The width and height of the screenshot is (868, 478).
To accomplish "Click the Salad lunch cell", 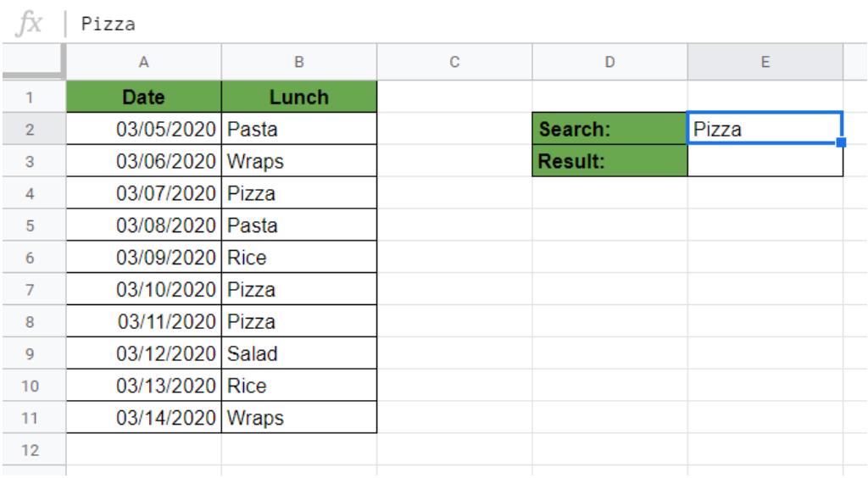I will (298, 354).
